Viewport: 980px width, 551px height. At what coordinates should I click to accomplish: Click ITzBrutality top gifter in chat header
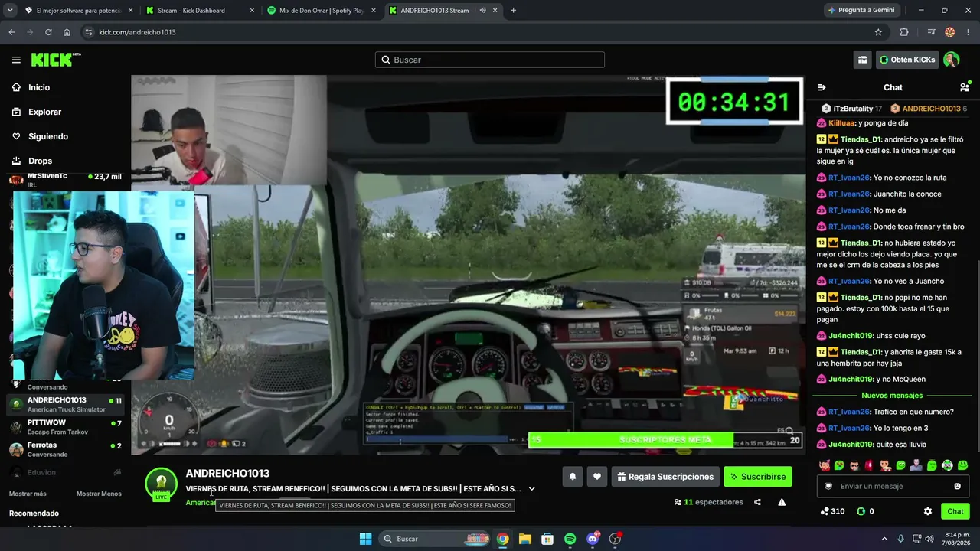(x=851, y=109)
